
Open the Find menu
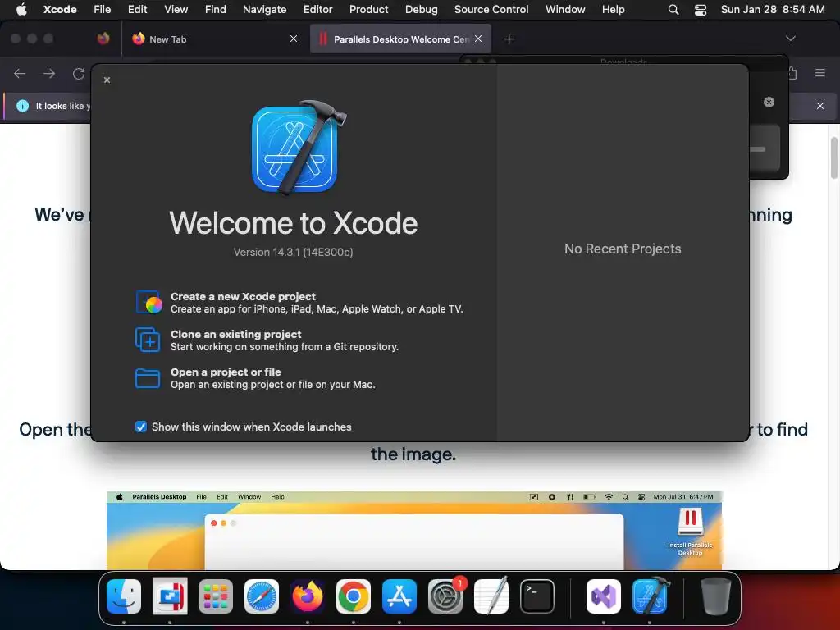[216, 10]
